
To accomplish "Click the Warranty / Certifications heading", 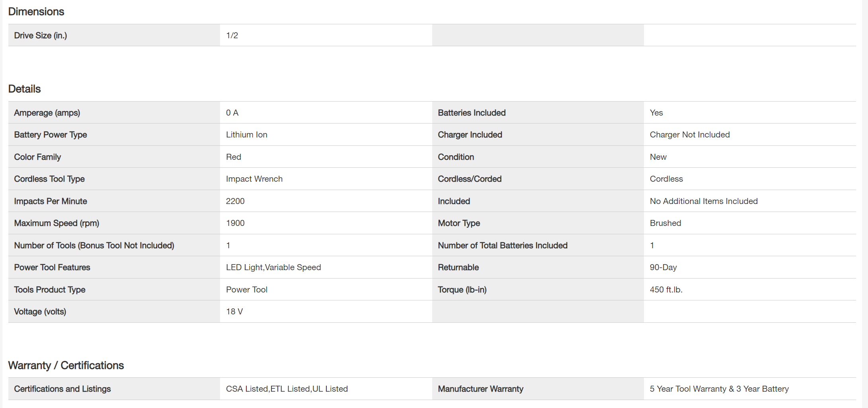I will tap(66, 365).
